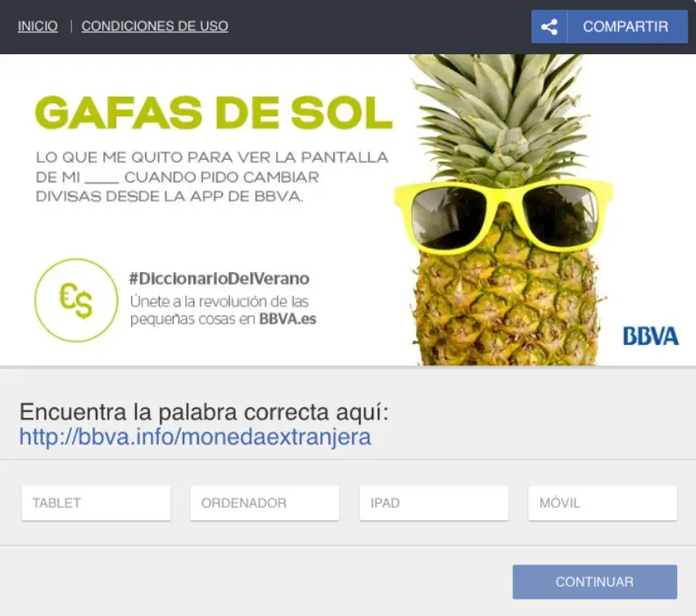Select the TABLET answer option
The height and width of the screenshot is (616, 696).
point(96,503)
